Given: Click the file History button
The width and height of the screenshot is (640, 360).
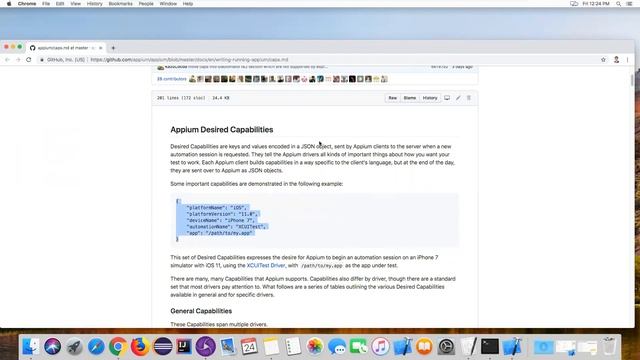Looking at the screenshot, I should (x=430, y=98).
